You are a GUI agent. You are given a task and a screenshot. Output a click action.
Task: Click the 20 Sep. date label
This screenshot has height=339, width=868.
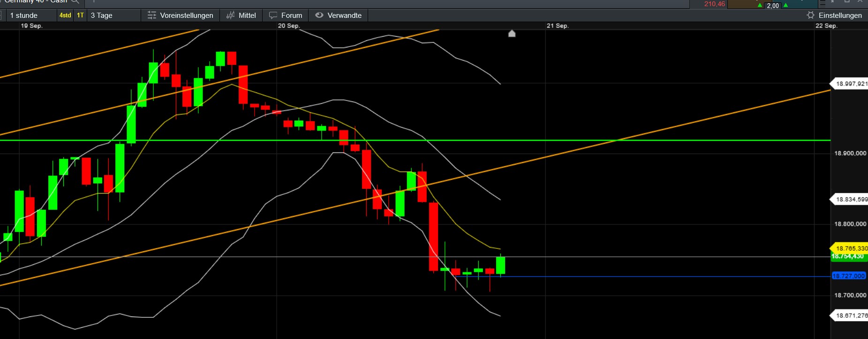289,26
